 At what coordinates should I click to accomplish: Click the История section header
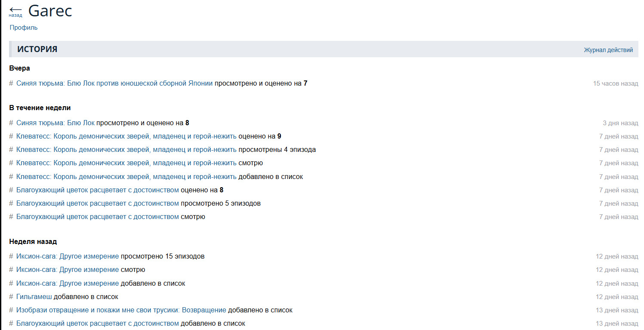click(37, 49)
